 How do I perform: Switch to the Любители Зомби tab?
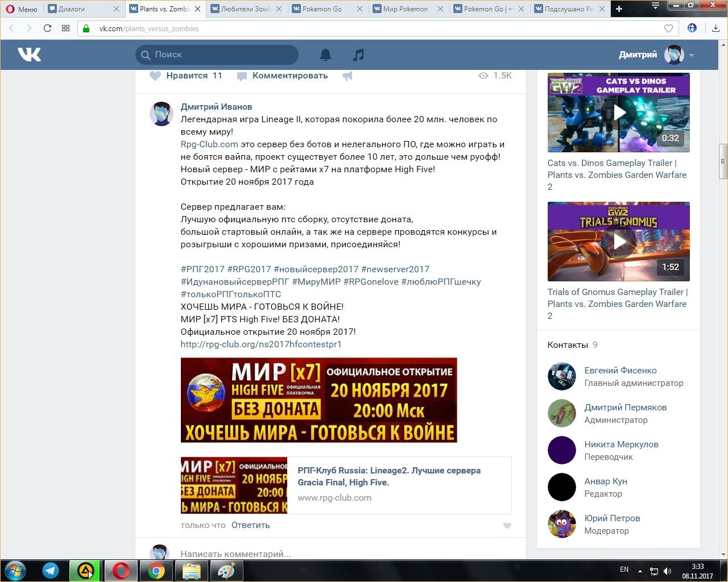[x=246, y=9]
